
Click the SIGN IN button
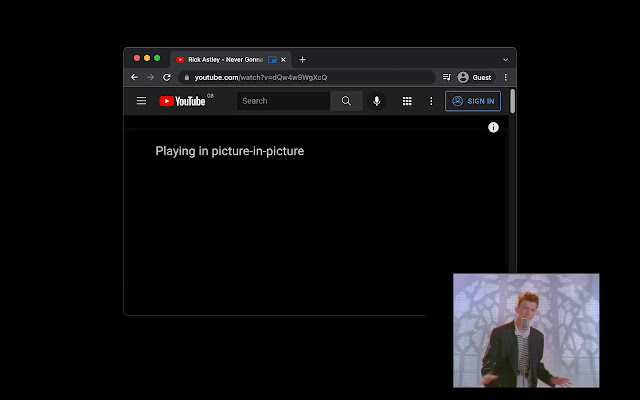473,101
